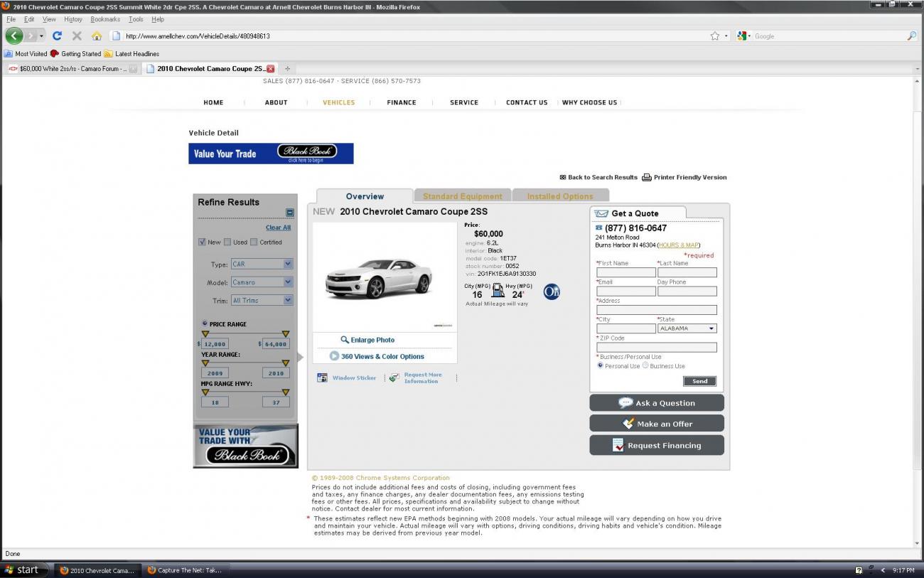This screenshot has height=578, width=924.
Task: Switch to the $60,000 White 2ss/rs browser tab
Action: [72, 69]
